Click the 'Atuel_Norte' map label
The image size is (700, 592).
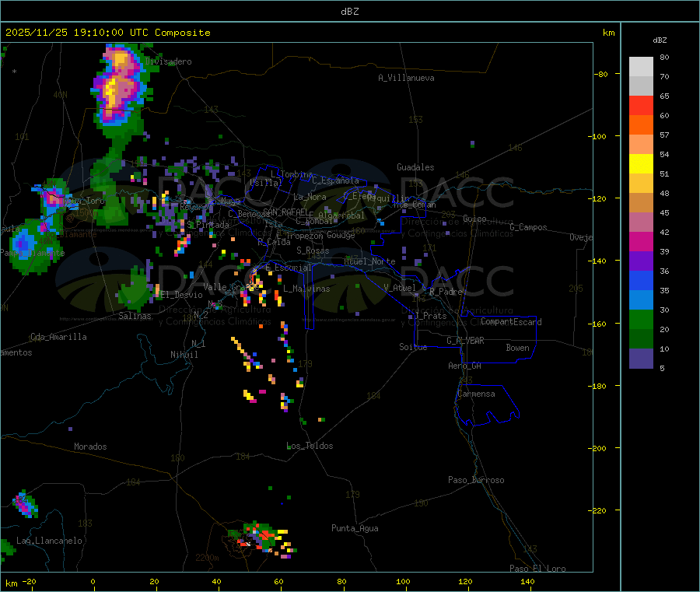(x=369, y=261)
